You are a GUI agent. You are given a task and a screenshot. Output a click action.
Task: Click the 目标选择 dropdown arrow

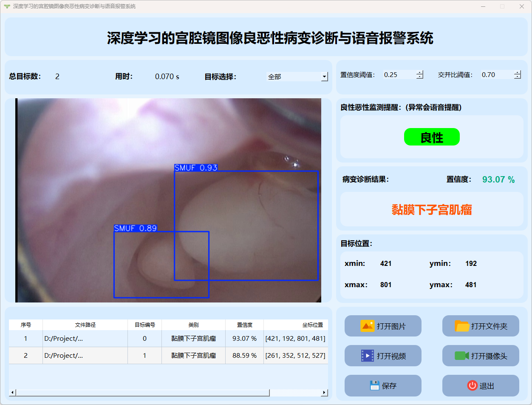click(325, 77)
